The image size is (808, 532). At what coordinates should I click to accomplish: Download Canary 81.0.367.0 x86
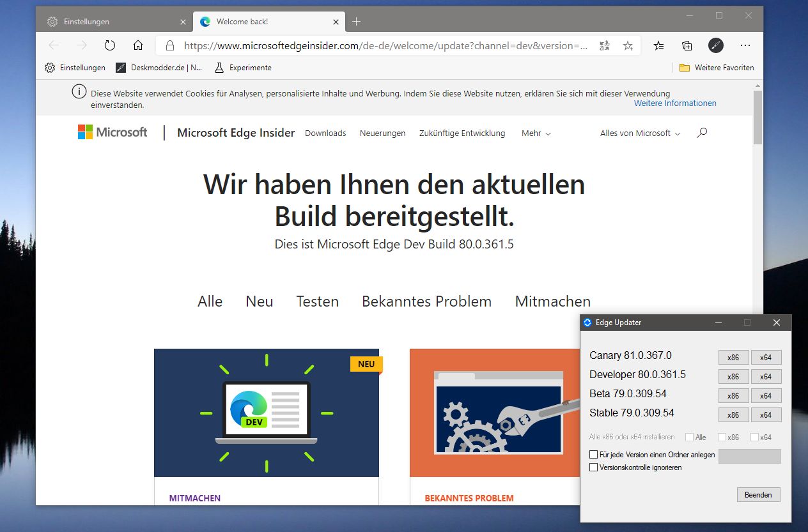pyautogui.click(x=733, y=358)
